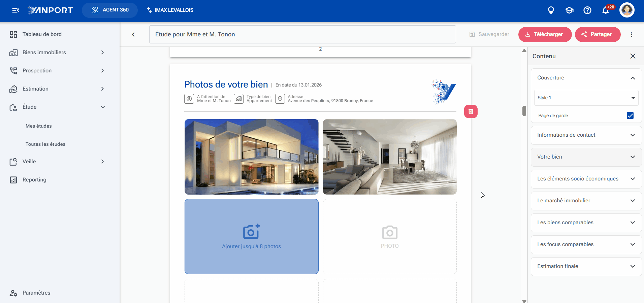
Task: Open the three-dot more options menu
Action: pyautogui.click(x=631, y=34)
